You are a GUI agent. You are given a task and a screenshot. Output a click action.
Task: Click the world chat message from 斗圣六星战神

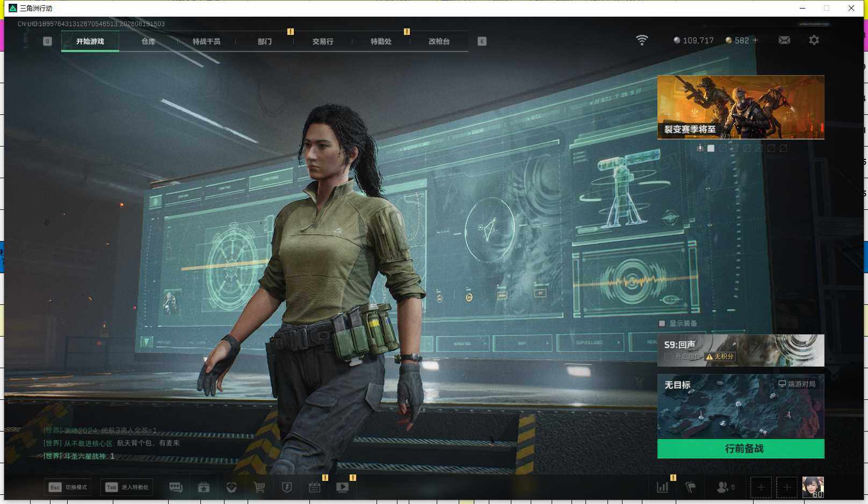pyautogui.click(x=78, y=456)
